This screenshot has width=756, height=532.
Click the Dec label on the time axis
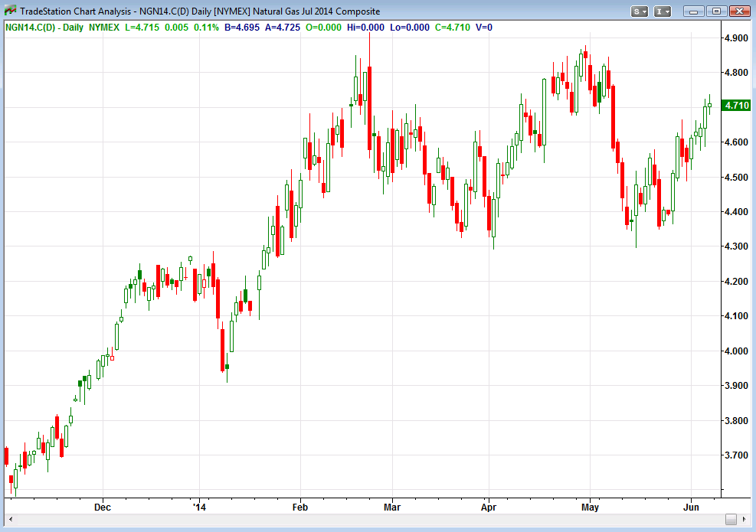pos(102,507)
